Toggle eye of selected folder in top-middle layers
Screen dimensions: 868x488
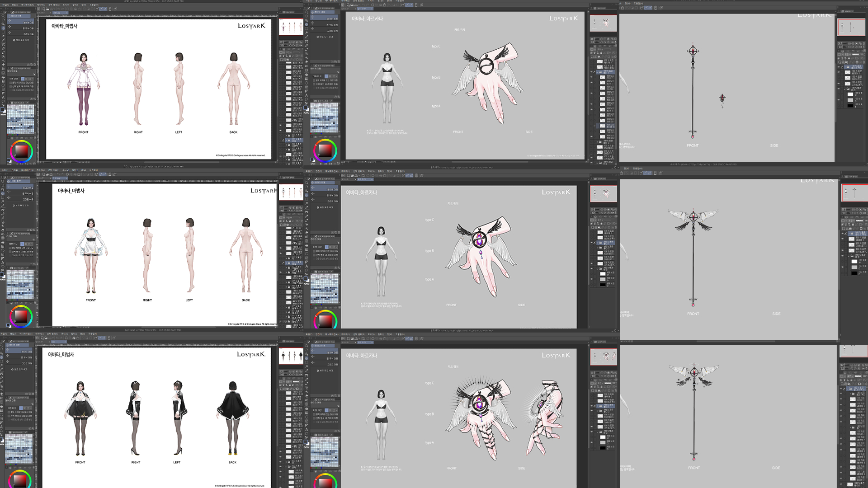(591, 72)
